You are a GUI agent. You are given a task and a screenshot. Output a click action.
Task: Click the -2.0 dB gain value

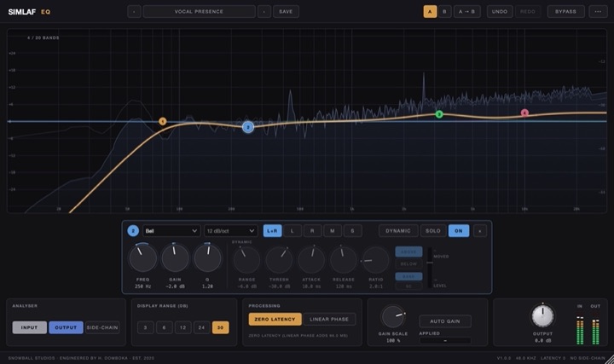point(175,286)
